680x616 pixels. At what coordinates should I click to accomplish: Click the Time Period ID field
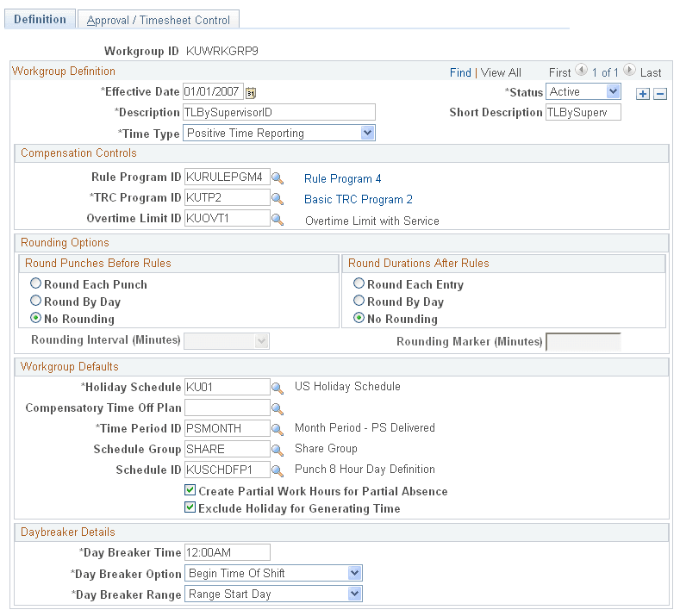point(228,428)
